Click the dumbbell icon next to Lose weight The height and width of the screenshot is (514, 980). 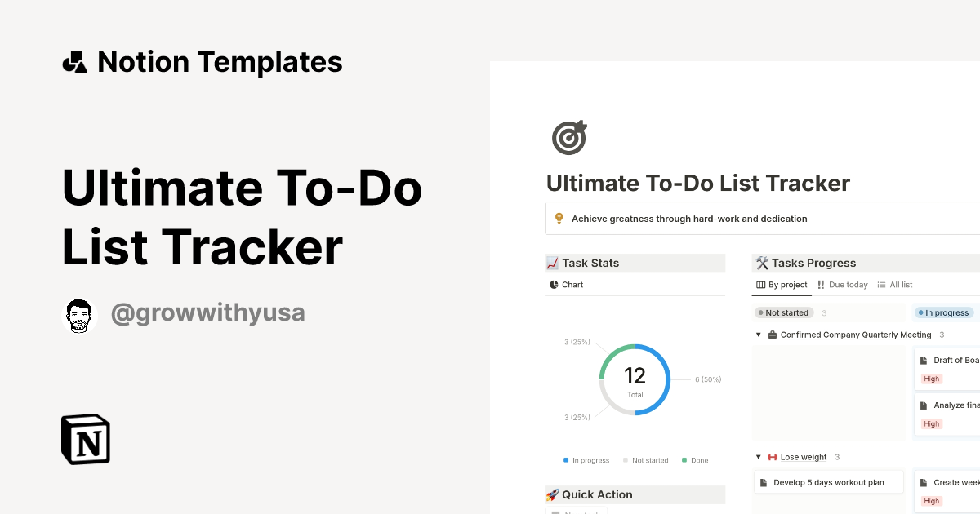(772, 457)
